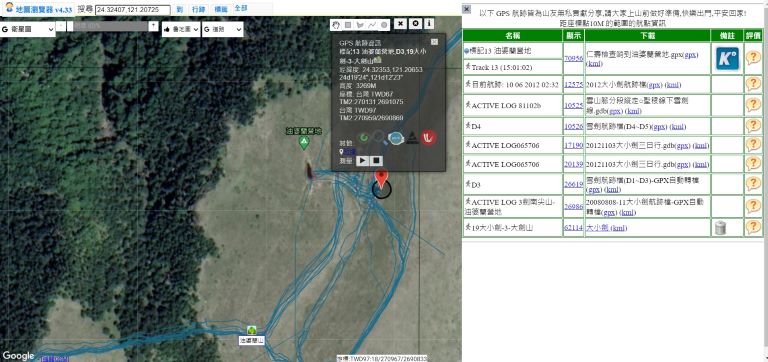Viewport: 768px width, 362px height.
Task: Click the trash can icon for 大小劍 row
Action: click(720, 228)
